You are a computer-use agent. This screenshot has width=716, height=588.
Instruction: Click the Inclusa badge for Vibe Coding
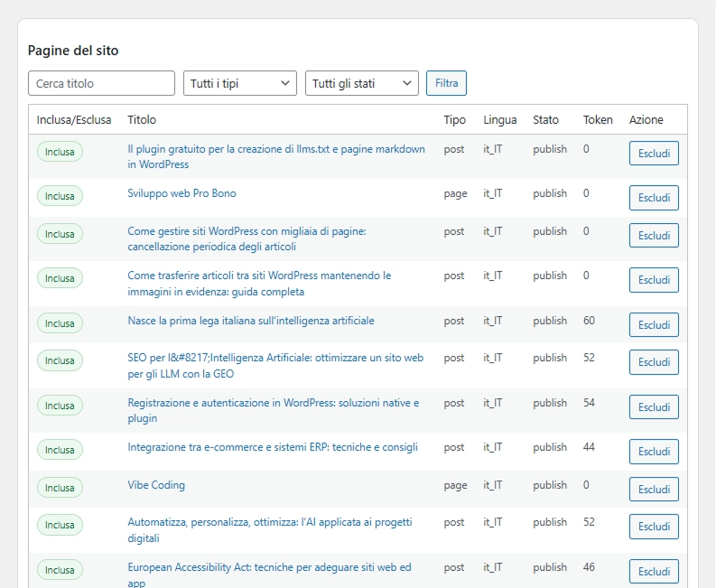[60, 488]
